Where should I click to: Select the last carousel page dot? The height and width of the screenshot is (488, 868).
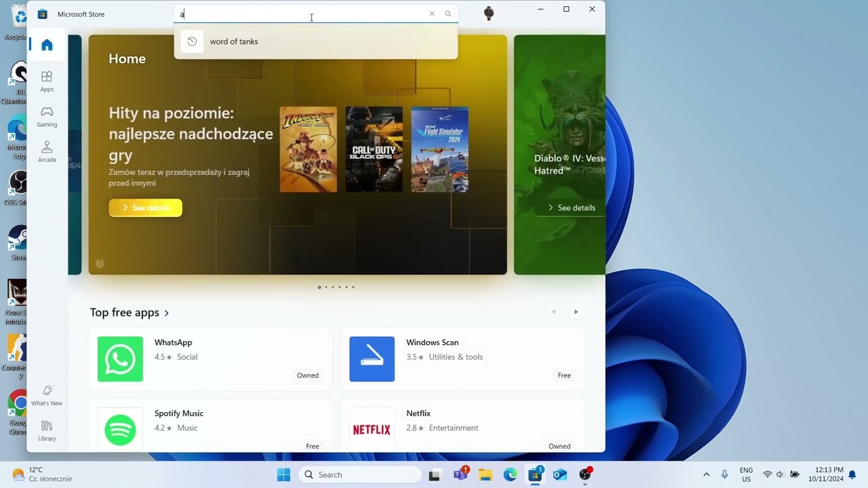pyautogui.click(x=353, y=287)
